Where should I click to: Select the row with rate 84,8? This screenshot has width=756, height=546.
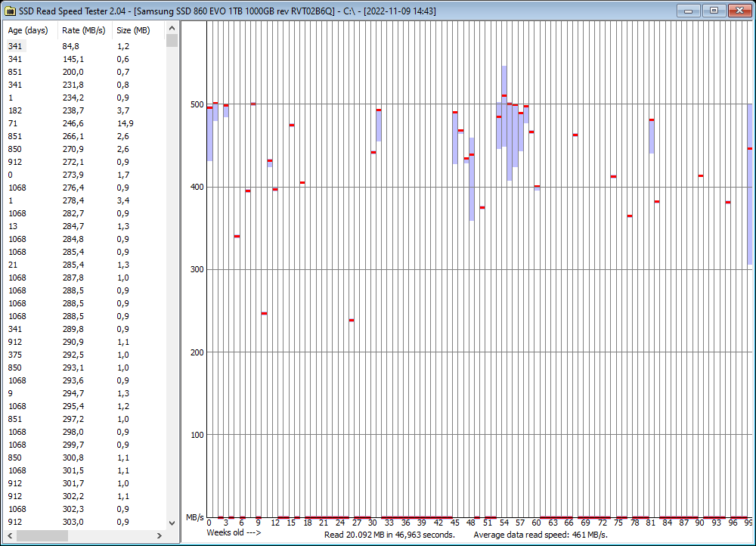(x=85, y=46)
